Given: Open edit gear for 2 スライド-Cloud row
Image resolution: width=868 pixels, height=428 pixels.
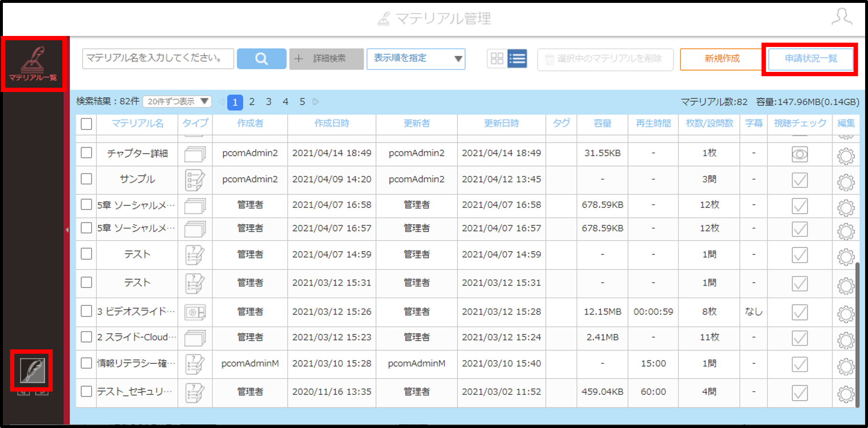Looking at the screenshot, I should [x=846, y=340].
